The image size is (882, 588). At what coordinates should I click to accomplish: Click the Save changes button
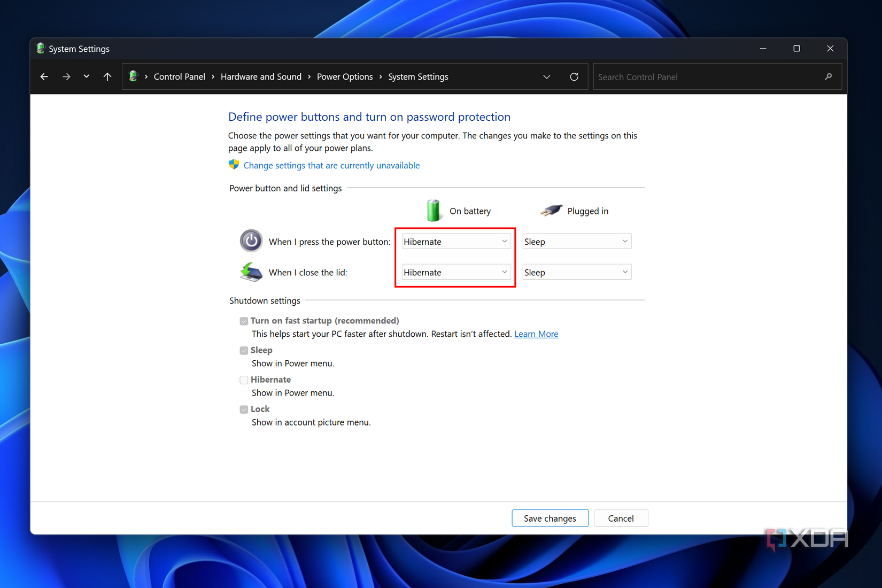(550, 518)
